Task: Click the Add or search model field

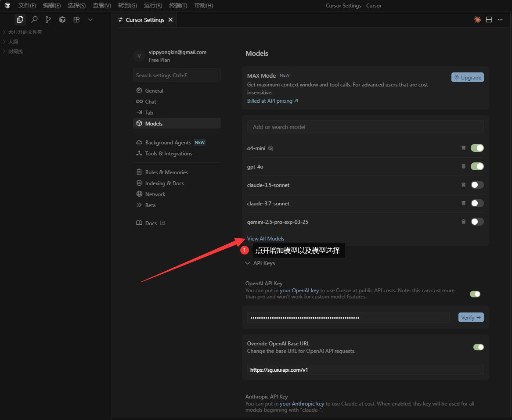Action: [365, 127]
